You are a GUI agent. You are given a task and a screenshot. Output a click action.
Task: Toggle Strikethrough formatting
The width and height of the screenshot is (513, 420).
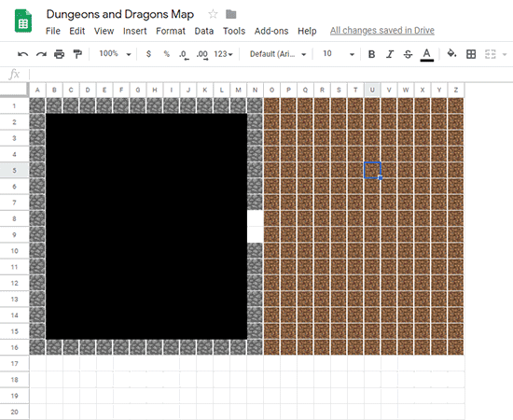click(x=408, y=54)
